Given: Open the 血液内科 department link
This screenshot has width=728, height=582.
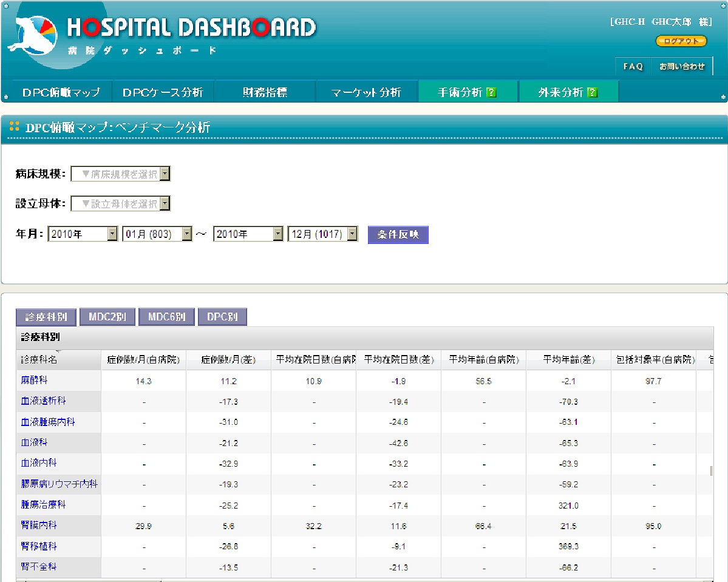Looking at the screenshot, I should [x=39, y=462].
